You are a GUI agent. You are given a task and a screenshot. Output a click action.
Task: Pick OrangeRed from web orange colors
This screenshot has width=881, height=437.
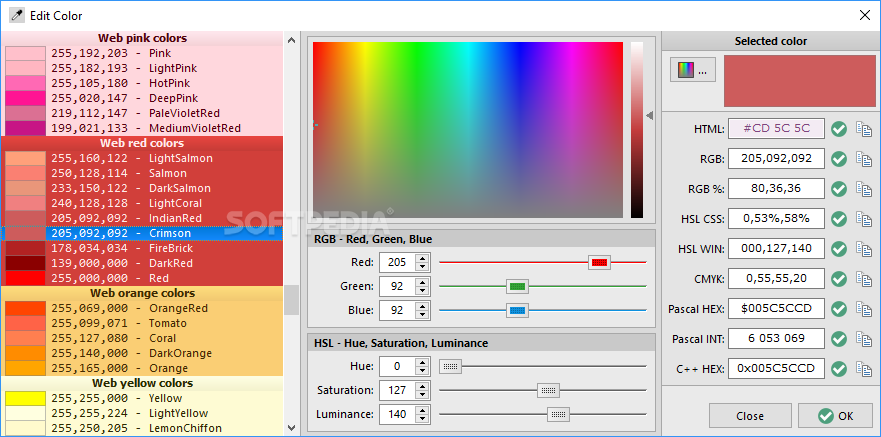[x=142, y=308]
